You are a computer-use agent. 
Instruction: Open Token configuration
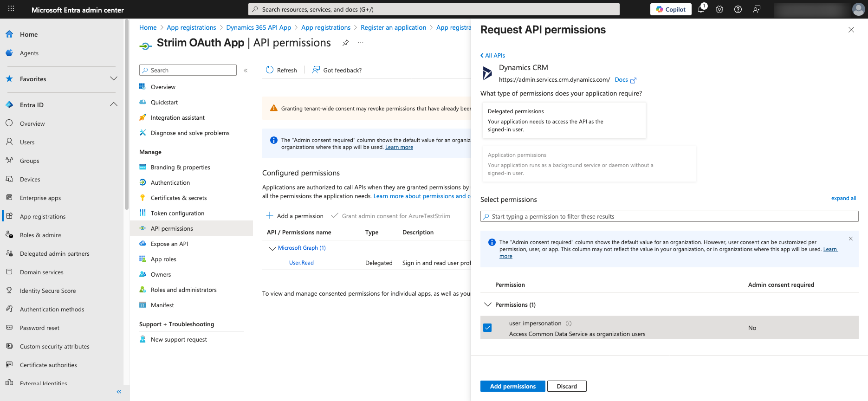(x=177, y=213)
